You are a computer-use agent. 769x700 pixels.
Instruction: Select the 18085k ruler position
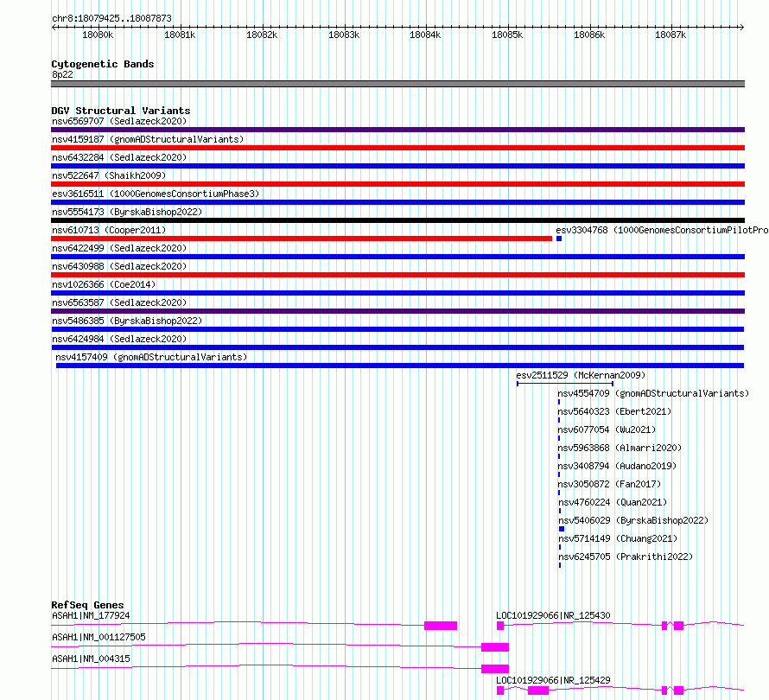point(507,35)
